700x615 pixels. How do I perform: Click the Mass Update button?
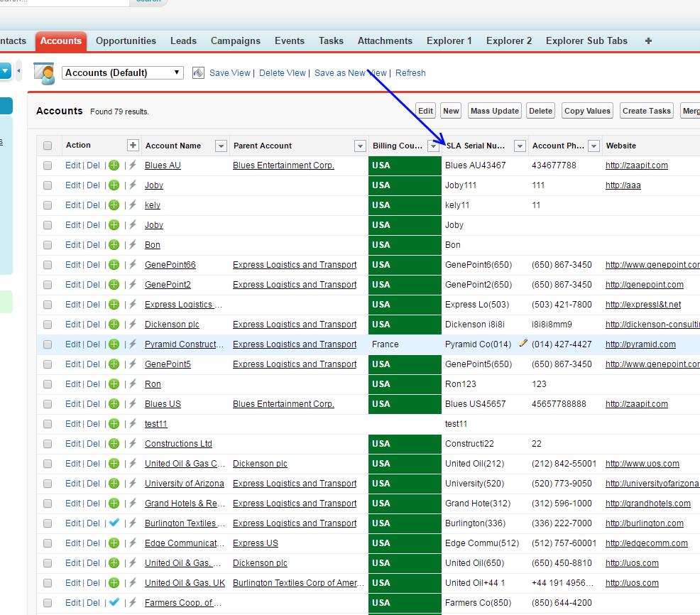pos(494,111)
